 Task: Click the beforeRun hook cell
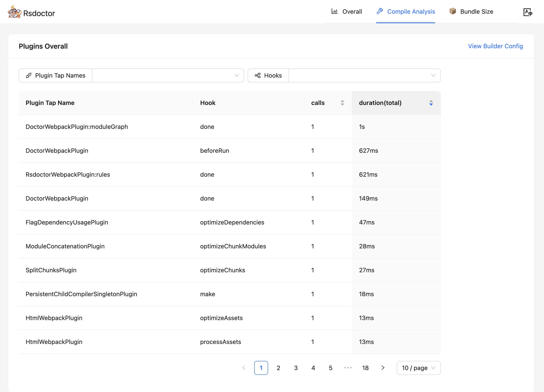215,151
